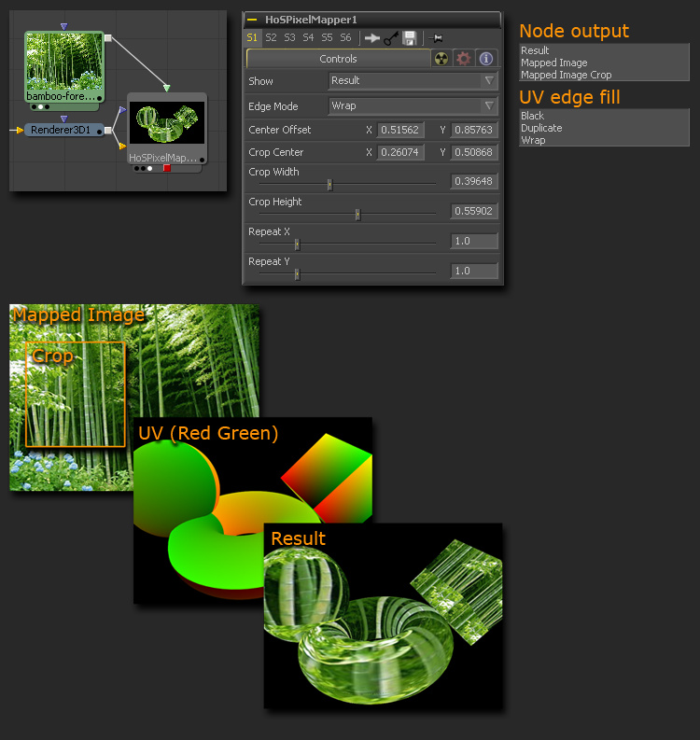
Task: Click the Repeat Y slider handle
Action: [297, 274]
